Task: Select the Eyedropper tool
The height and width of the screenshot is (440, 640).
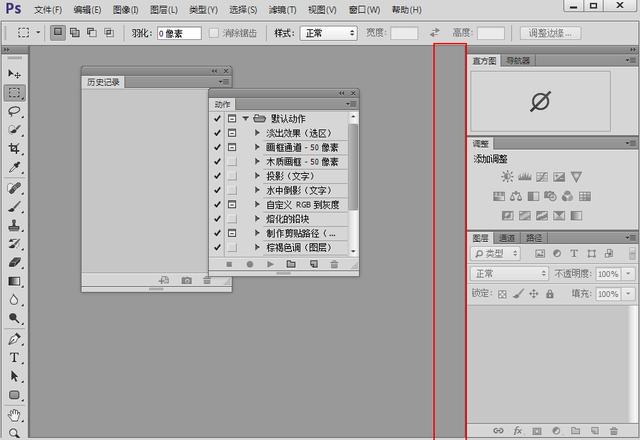Action: [14, 167]
